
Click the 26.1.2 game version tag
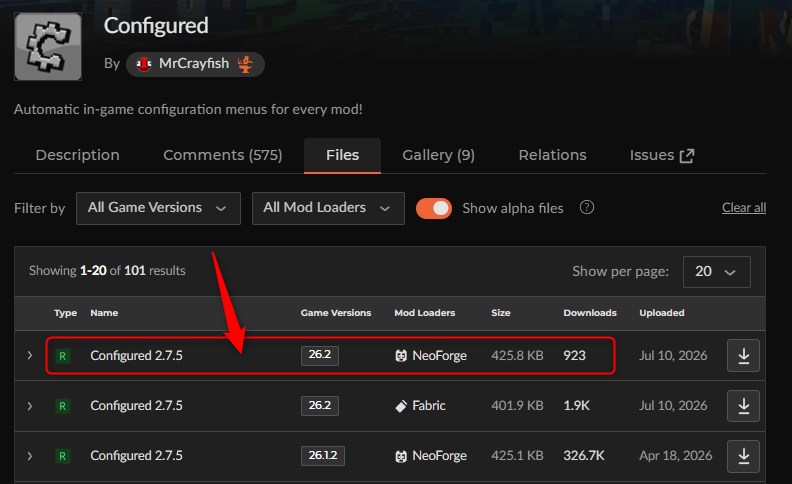click(323, 455)
